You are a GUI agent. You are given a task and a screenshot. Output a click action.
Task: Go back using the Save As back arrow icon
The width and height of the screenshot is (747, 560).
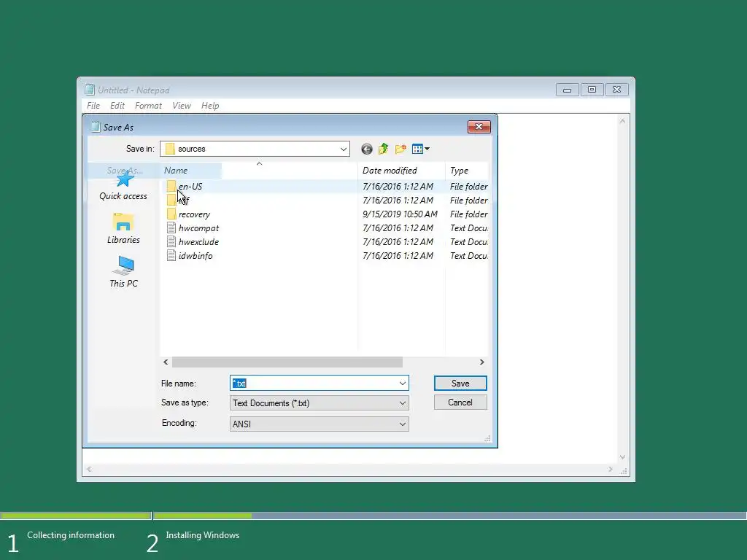click(366, 149)
